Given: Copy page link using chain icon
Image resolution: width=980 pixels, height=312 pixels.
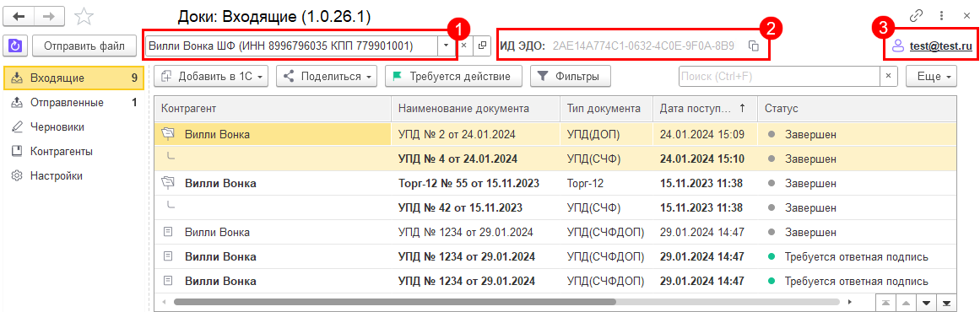Looking at the screenshot, I should click(916, 15).
